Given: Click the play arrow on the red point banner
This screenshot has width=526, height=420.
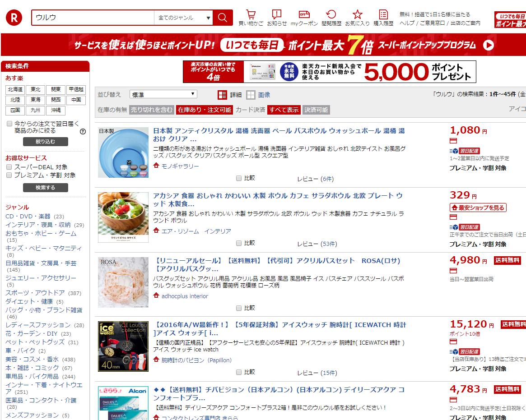Looking at the screenshot, I should tap(489, 45).
